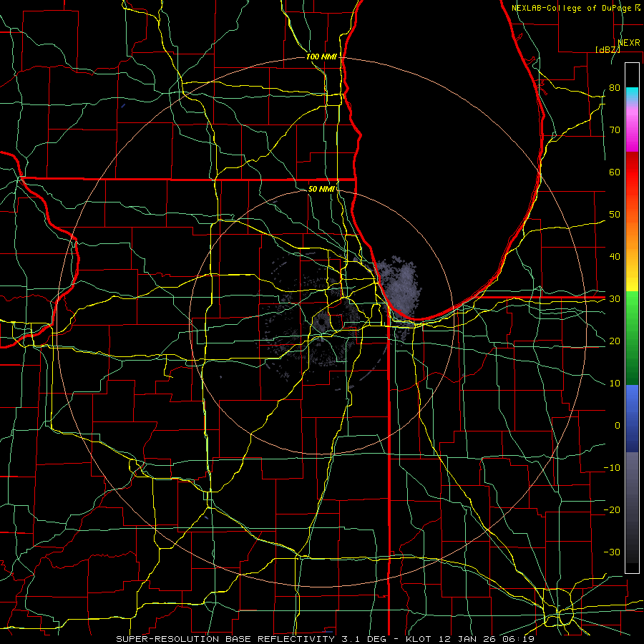Viewport: 644px width, 644px height.
Task: Click the -20 value on the dBZ scale
Action: pyautogui.click(x=612, y=509)
